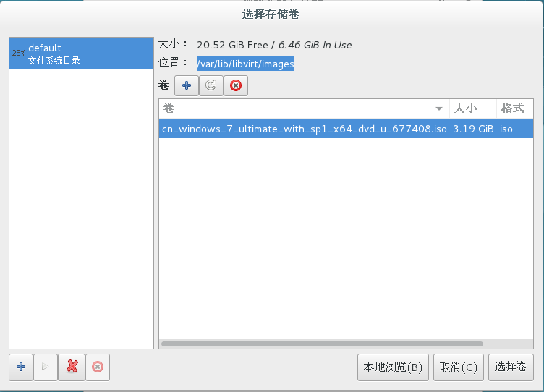Screen dimensions: 544x392
Task: Sort by the 格式 column header
Action: coord(515,108)
